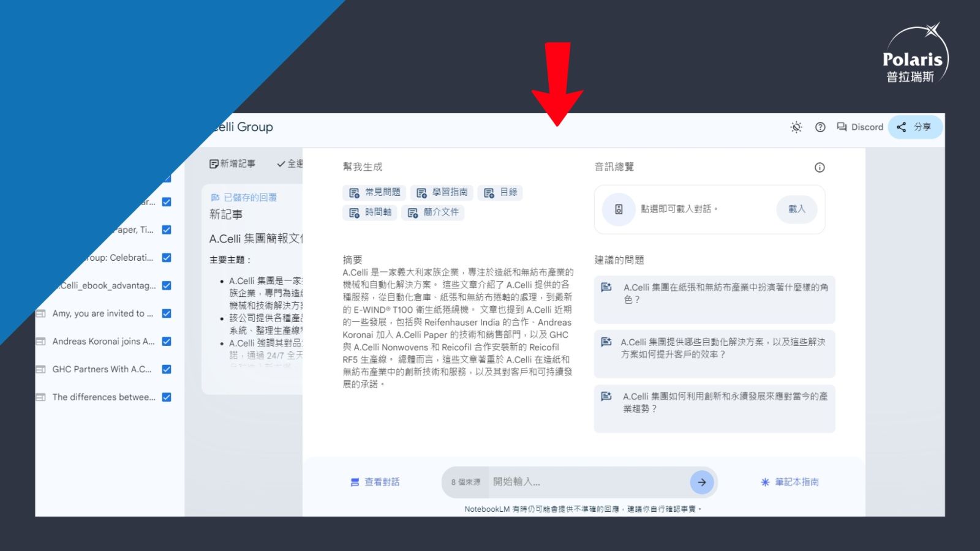Open source Celli_ebook_advantag...
This screenshot has height=551, width=980.
pos(107,286)
